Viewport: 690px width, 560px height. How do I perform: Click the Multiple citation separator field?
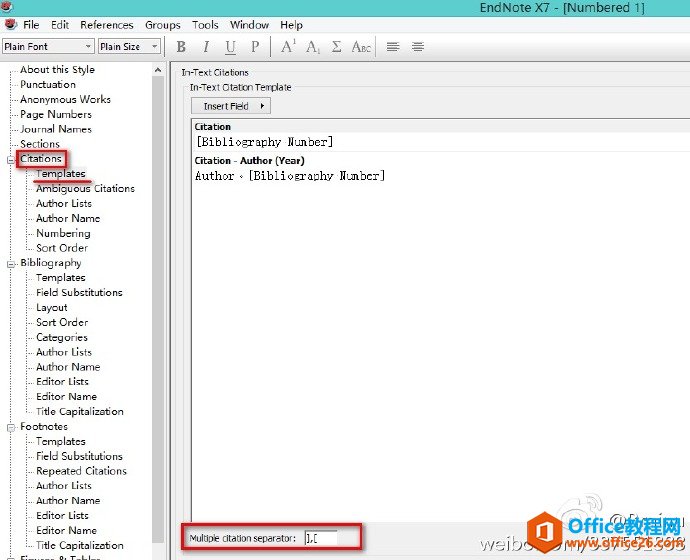321,538
